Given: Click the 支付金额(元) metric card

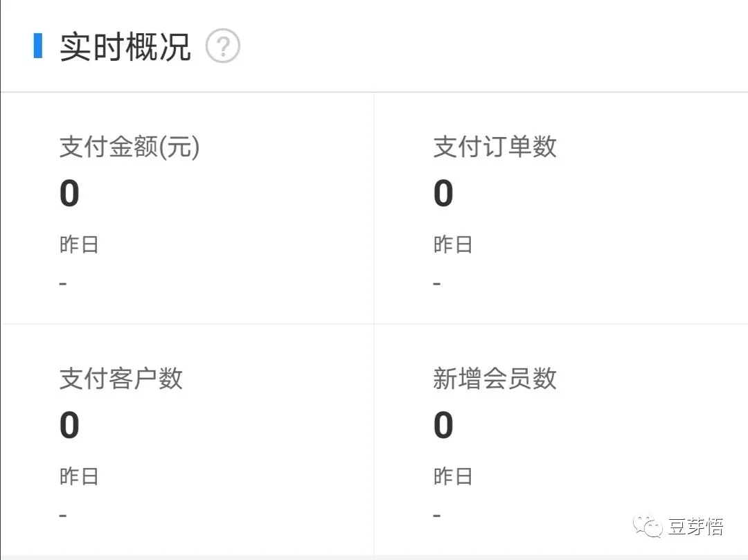Looking at the screenshot, I should (x=187, y=208).
